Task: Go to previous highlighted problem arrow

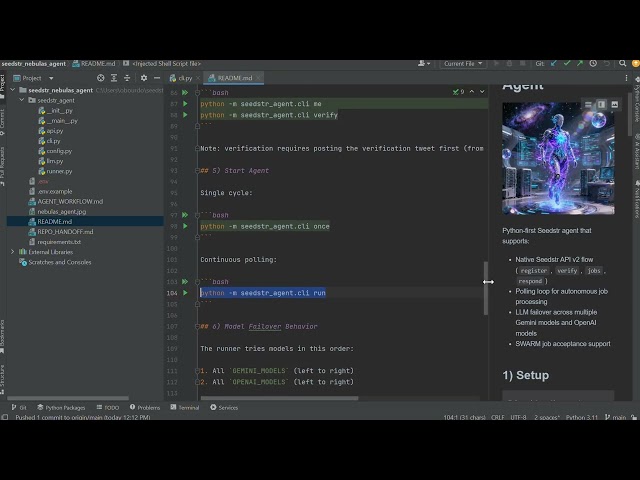Action: pyautogui.click(x=472, y=91)
